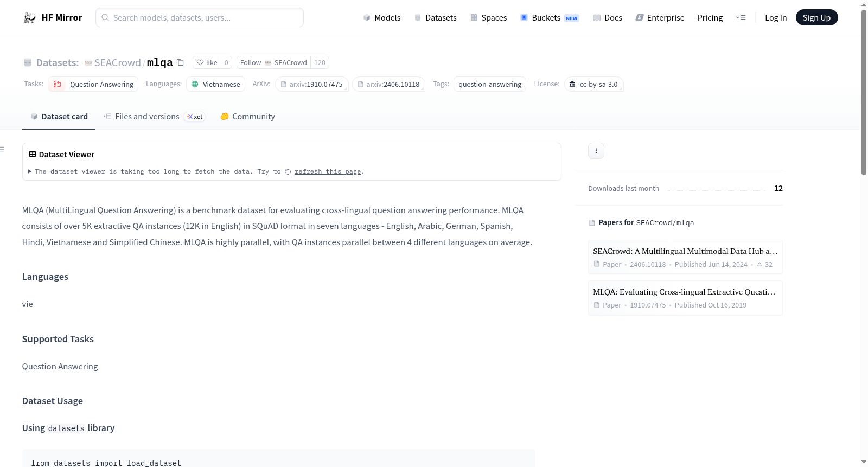Open the SEACrowd Multilingual Multimodal Data Hub paper
The width and height of the screenshot is (868, 467).
click(x=685, y=257)
